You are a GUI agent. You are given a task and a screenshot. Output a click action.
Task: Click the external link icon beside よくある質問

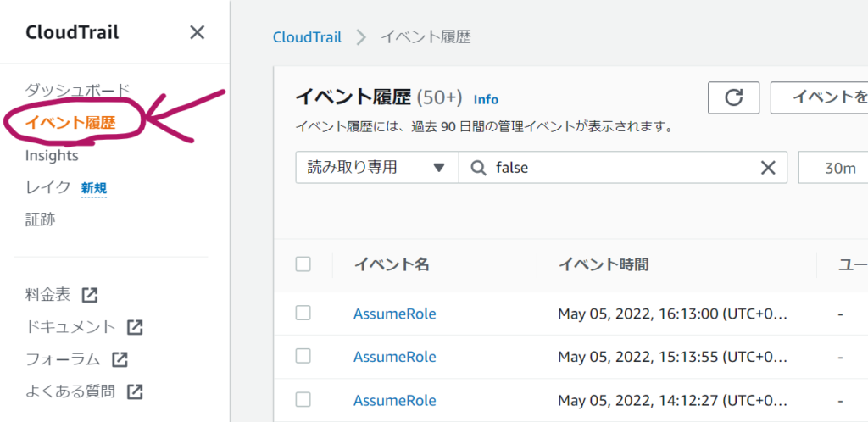click(135, 392)
